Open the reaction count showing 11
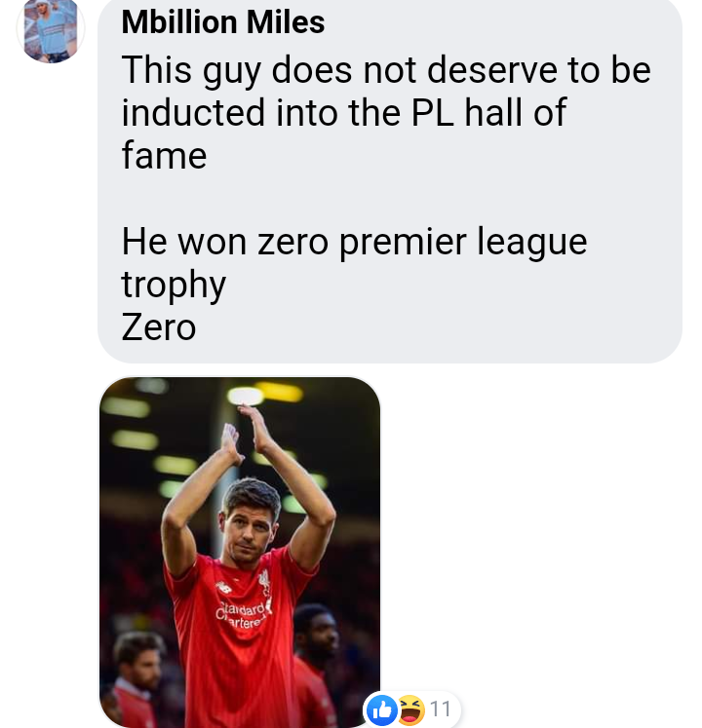 [x=440, y=709]
